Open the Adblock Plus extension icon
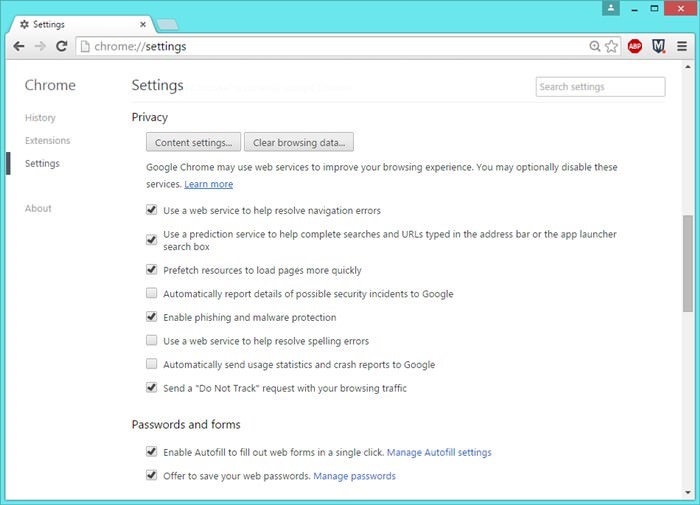This screenshot has height=505, width=700. pyautogui.click(x=635, y=46)
